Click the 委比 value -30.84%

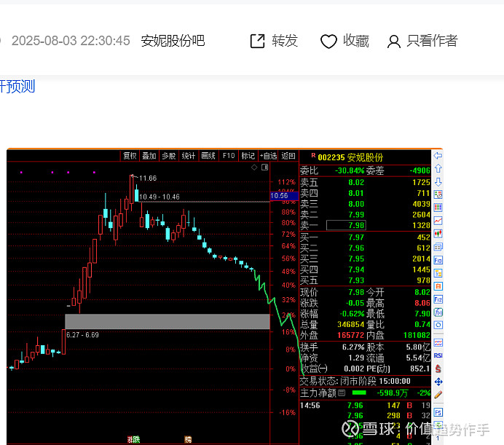349,170
